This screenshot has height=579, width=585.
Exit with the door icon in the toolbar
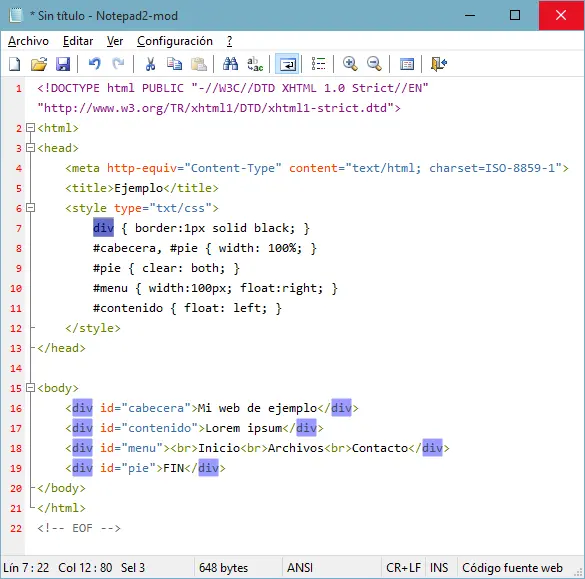point(439,64)
